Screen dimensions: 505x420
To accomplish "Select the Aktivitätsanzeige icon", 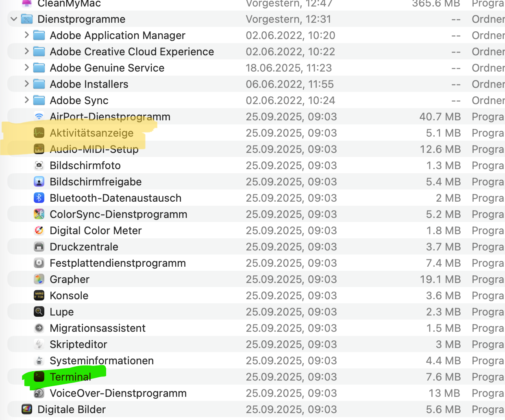I will pos(39,133).
